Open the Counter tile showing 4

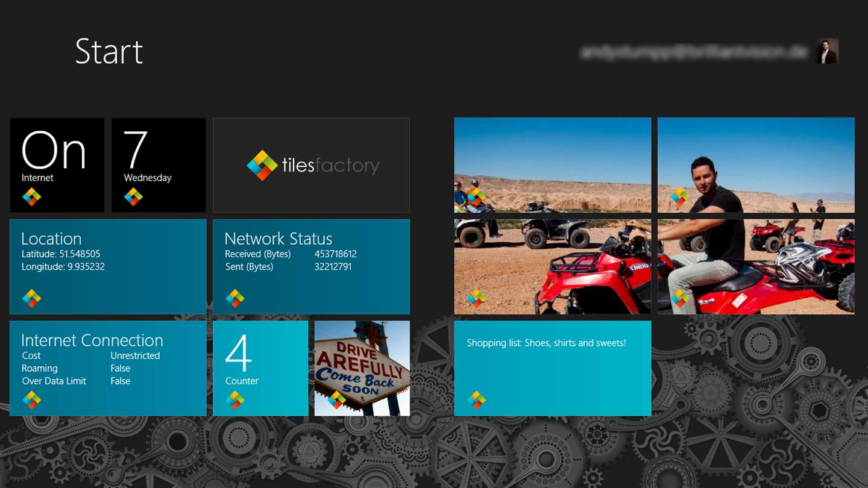click(260, 368)
